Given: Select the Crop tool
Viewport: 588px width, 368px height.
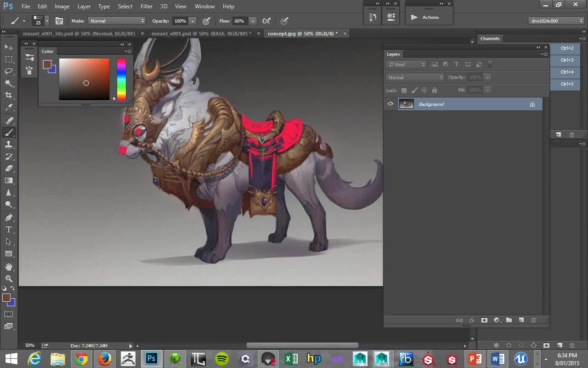Looking at the screenshot, I should 9,95.
